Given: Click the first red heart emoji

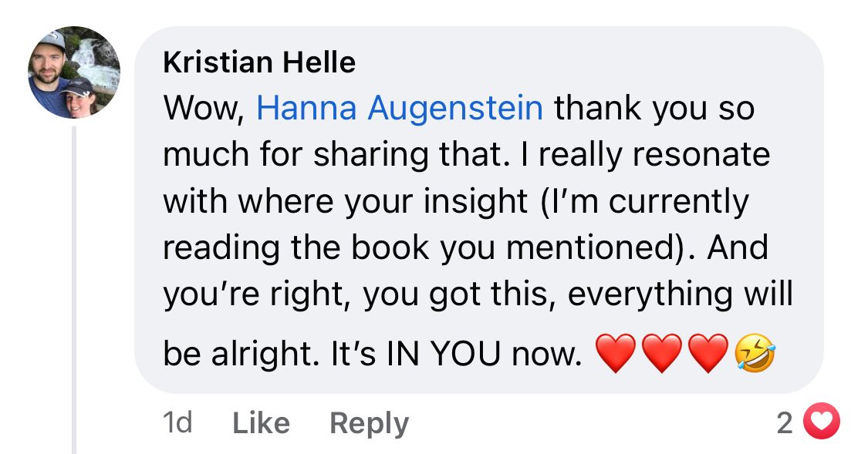Looking at the screenshot, I should click(x=616, y=353).
